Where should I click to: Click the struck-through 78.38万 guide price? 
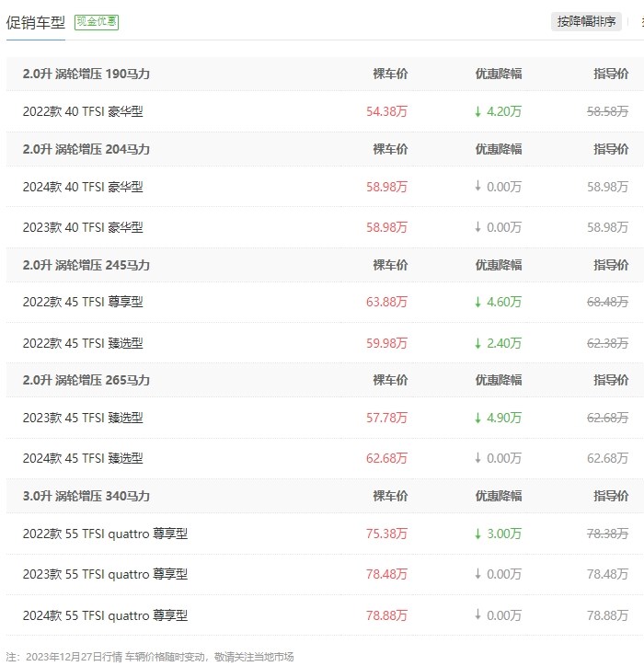pos(607,534)
